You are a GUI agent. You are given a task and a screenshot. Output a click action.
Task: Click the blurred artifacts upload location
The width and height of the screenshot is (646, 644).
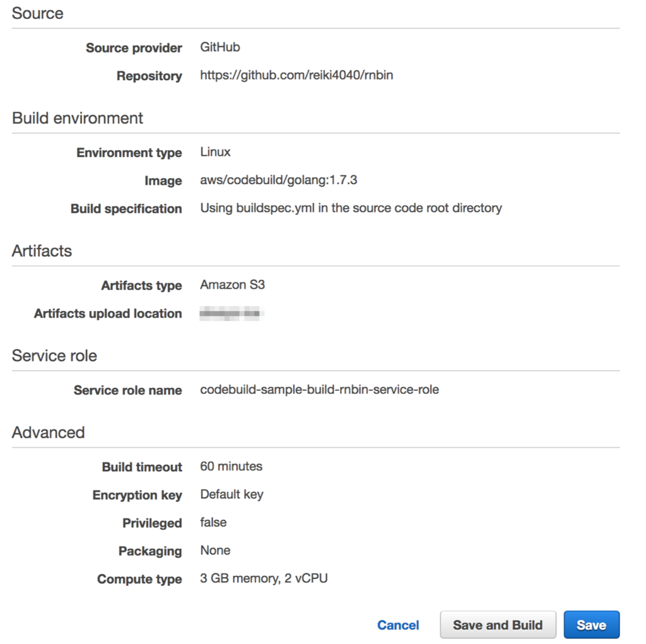point(232,313)
